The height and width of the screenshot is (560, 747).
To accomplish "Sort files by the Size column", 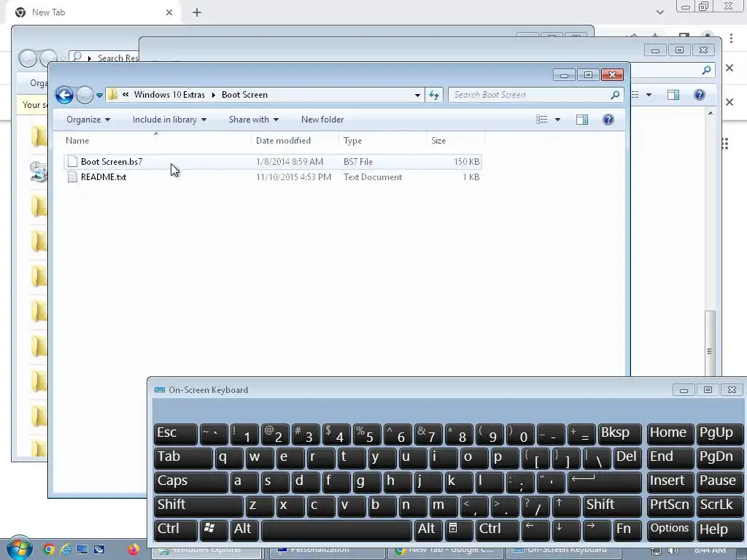I will 455,141.
